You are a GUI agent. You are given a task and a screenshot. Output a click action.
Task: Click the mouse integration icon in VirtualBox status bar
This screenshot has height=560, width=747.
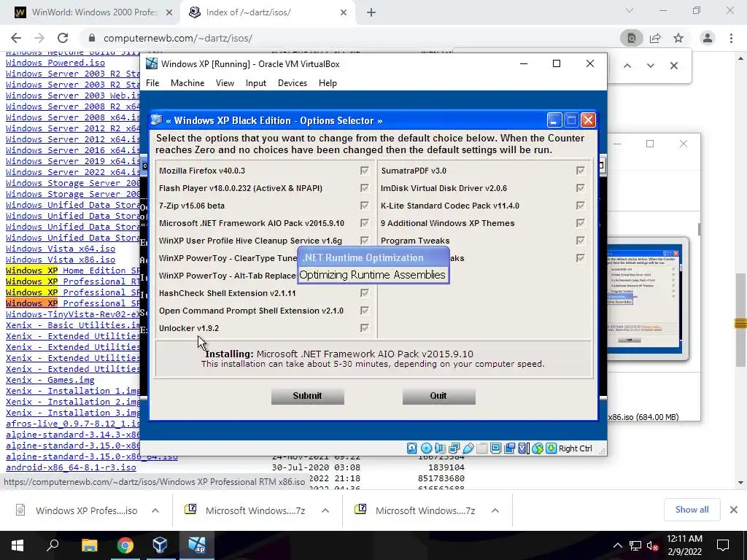click(x=538, y=448)
